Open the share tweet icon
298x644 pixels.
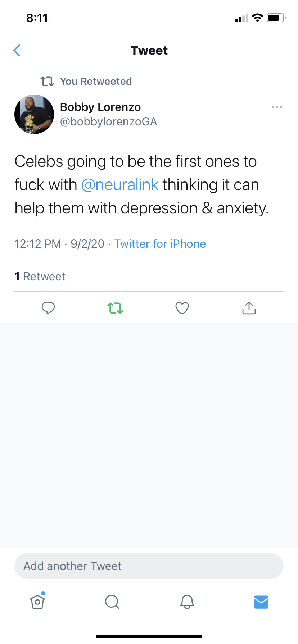249,308
